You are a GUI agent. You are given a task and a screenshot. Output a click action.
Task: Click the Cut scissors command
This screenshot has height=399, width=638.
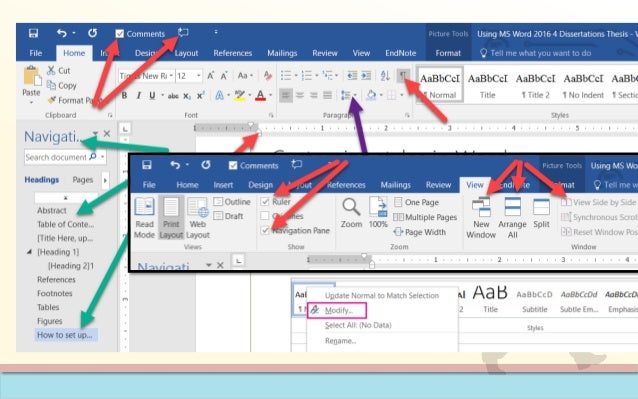(59, 70)
